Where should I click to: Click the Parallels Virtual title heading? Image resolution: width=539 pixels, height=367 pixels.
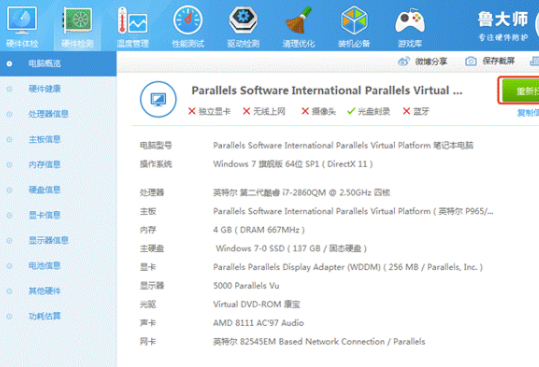[x=327, y=91]
